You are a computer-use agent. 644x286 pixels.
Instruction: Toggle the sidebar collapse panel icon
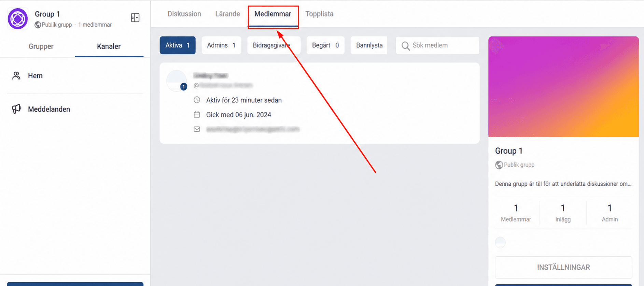tap(135, 18)
